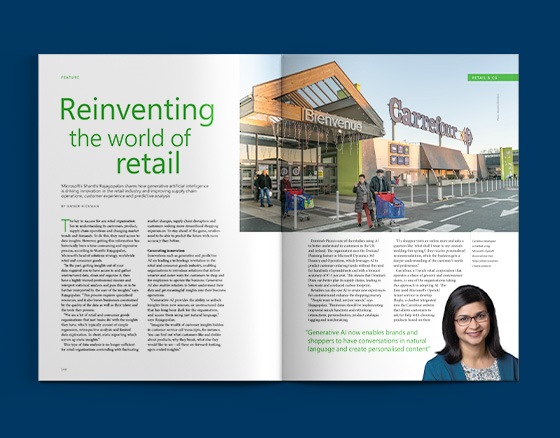Click the page number on left page

[64, 369]
